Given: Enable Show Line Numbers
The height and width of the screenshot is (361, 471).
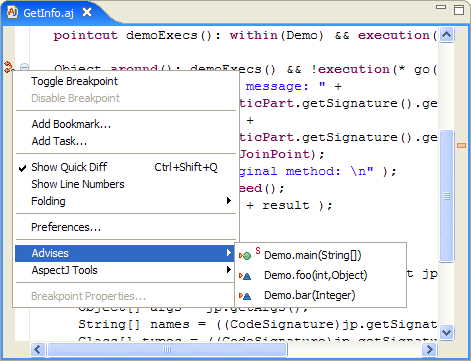Looking at the screenshot, I should [125, 184].
